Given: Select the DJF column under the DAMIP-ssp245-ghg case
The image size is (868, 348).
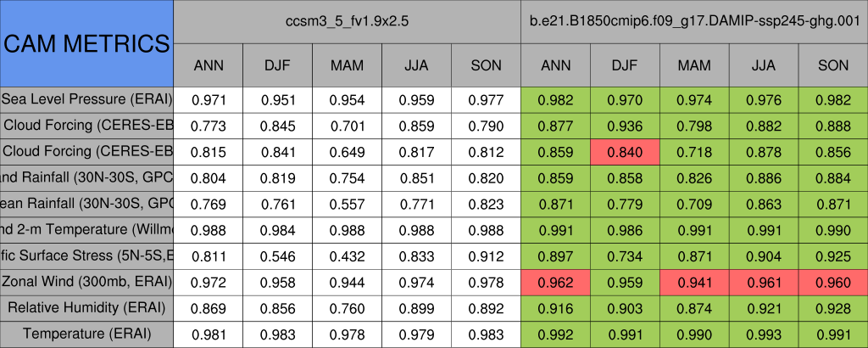Looking at the screenshot, I should point(625,65).
